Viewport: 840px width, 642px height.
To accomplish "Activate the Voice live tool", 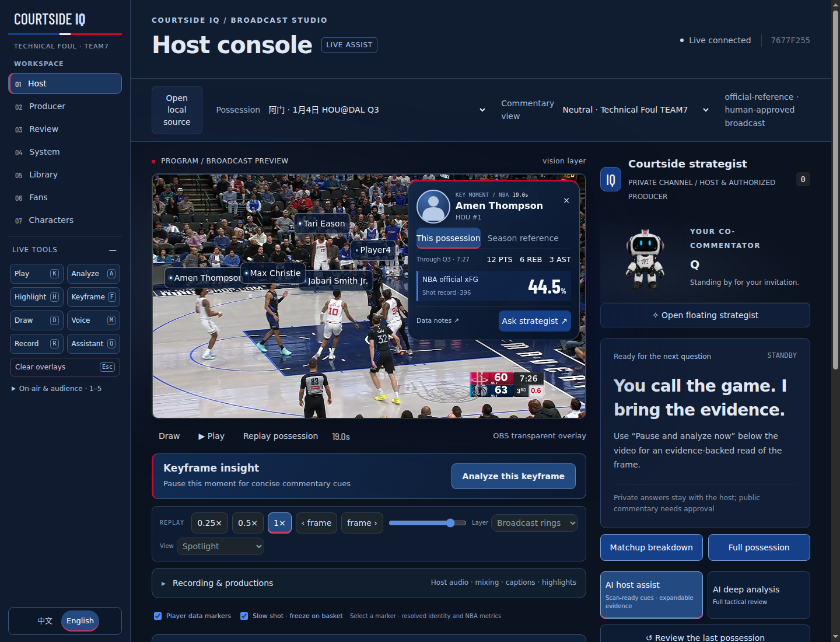I will (93, 320).
